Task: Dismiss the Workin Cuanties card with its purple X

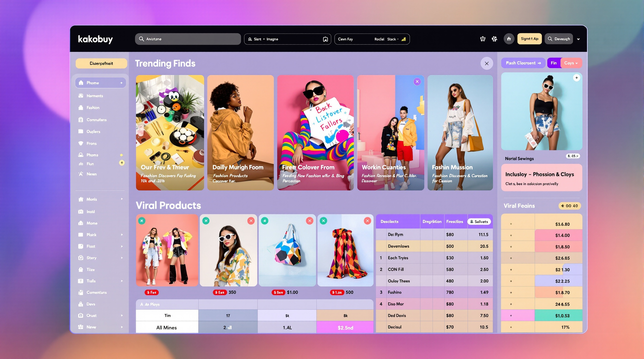Action: pos(417,82)
